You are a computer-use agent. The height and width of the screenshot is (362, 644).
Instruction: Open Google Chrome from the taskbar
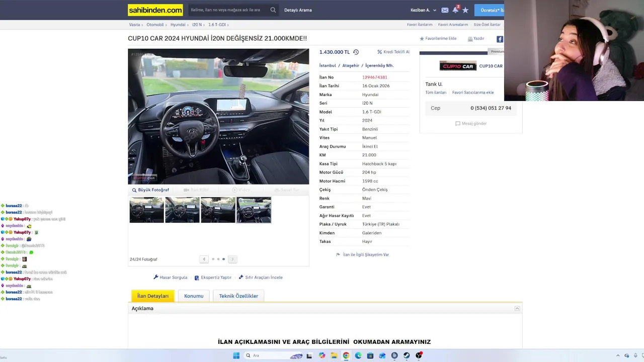coord(346,355)
